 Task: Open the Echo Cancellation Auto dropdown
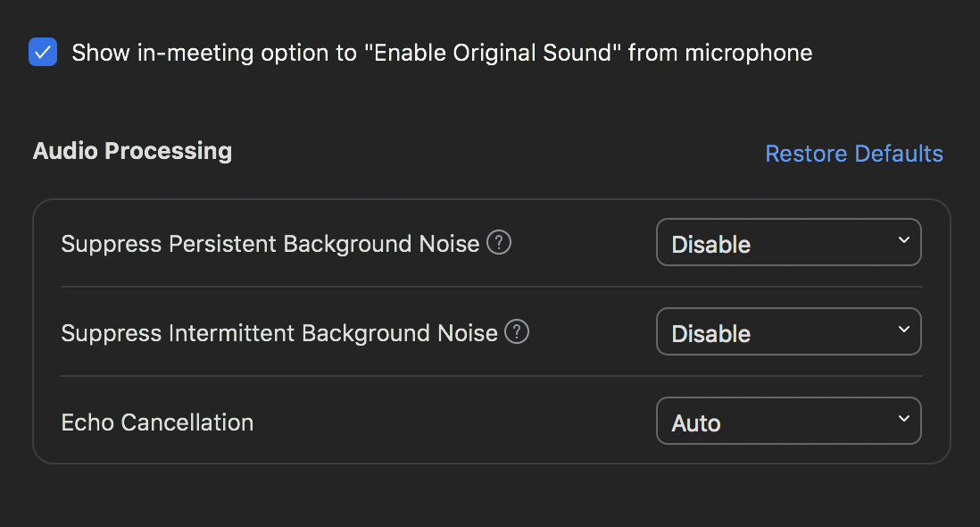(x=789, y=421)
